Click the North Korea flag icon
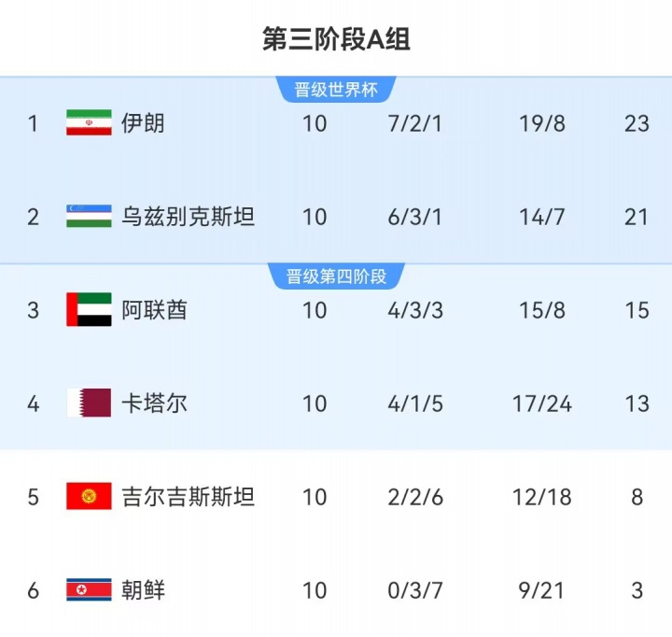The image size is (672, 637). (89, 590)
